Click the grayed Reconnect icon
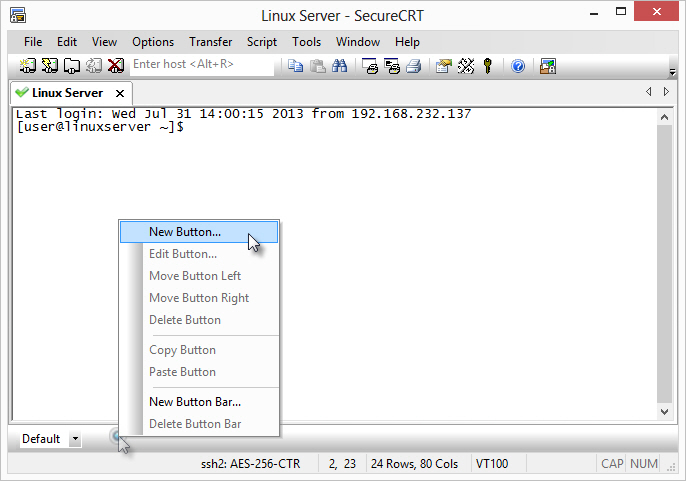 (94, 66)
